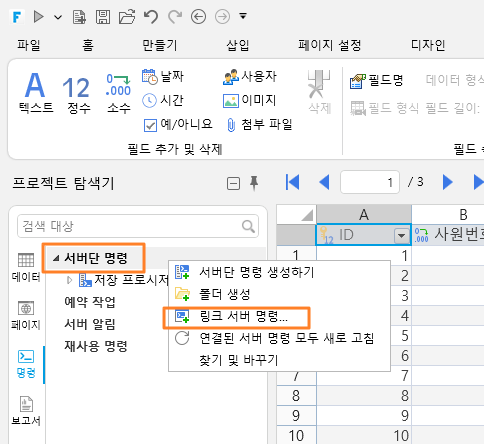This screenshot has width=484, height=444.
Task: Click the 필드명 field name button
Action: tap(377, 81)
